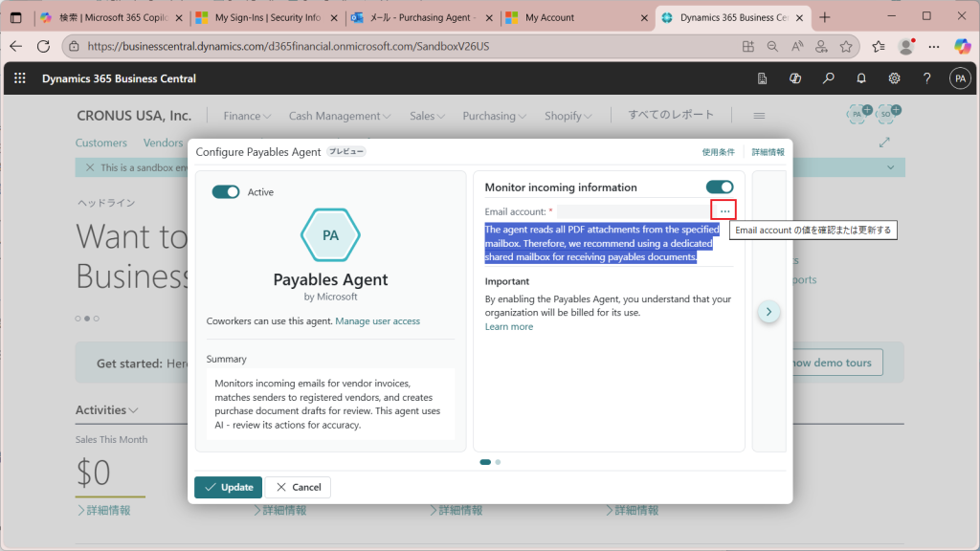Click the Payables Agent PA icon at top right

click(858, 114)
